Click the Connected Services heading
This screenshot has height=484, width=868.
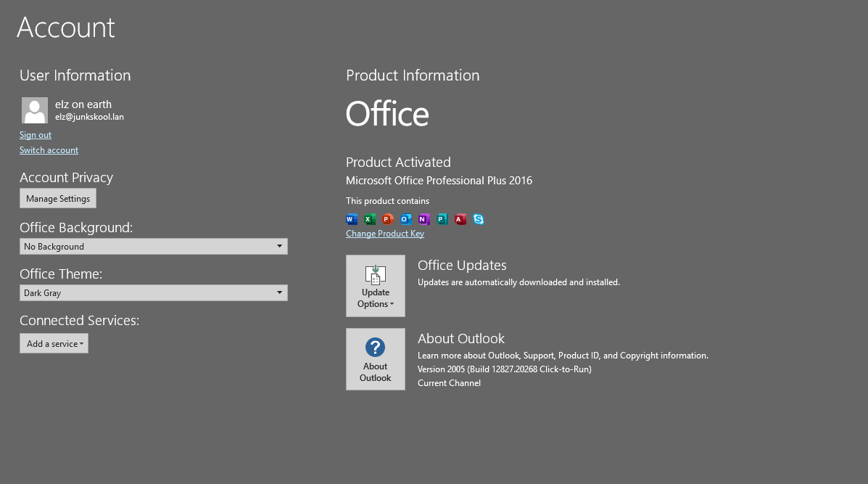pos(79,321)
